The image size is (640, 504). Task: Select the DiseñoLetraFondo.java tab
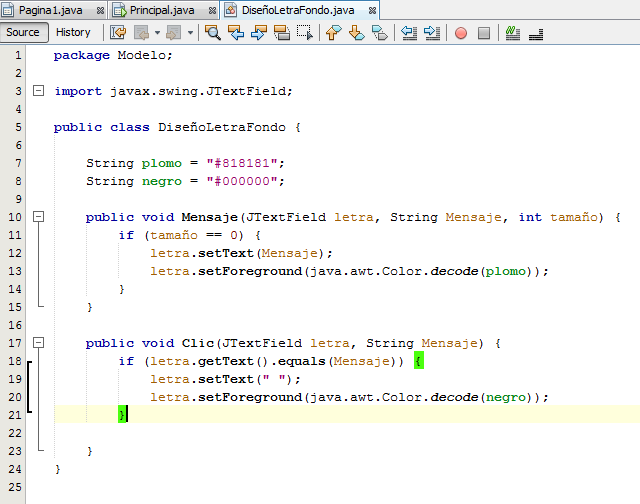298,10
